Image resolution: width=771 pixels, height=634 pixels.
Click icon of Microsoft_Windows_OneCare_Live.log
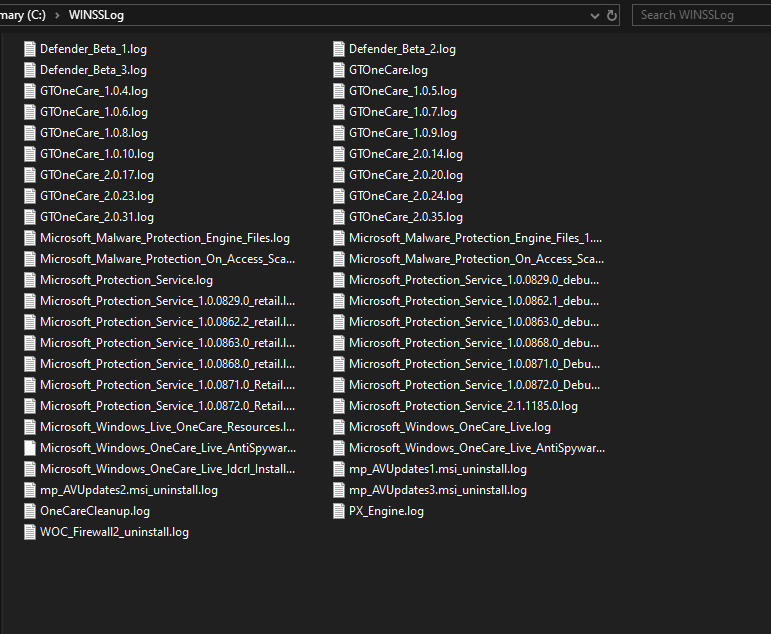coord(339,427)
